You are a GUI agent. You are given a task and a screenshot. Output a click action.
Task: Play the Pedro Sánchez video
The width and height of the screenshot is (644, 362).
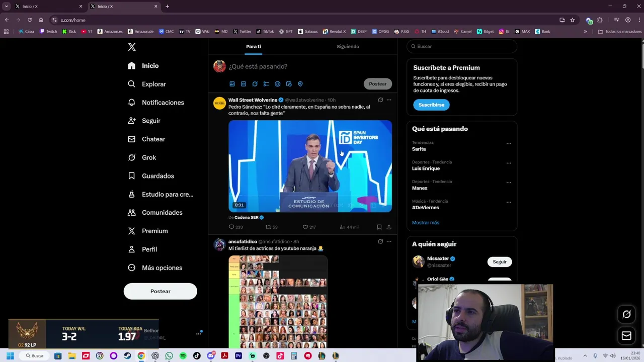[x=310, y=166]
